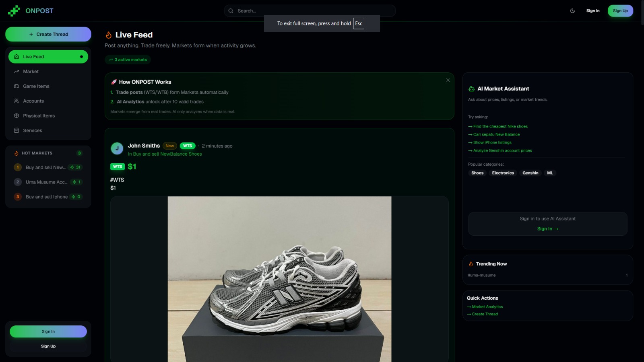Click the rank 1 market badge
The width and height of the screenshot is (644, 362).
pyautogui.click(x=18, y=167)
